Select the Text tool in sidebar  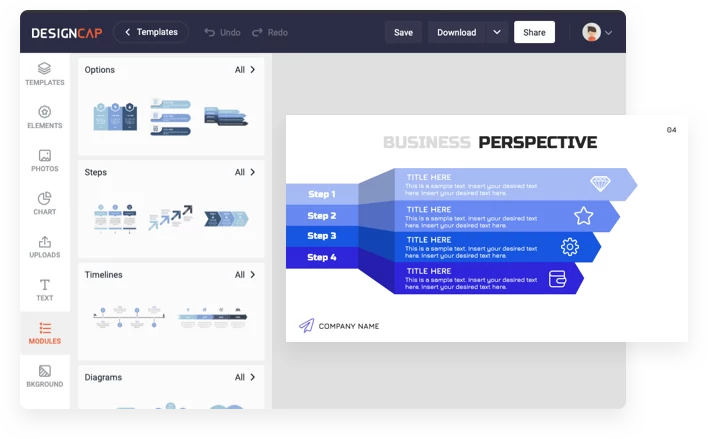point(44,290)
